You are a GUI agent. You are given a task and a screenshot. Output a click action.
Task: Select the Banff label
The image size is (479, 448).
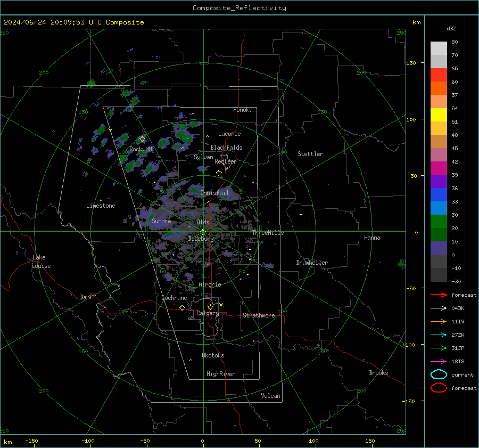[x=88, y=297]
